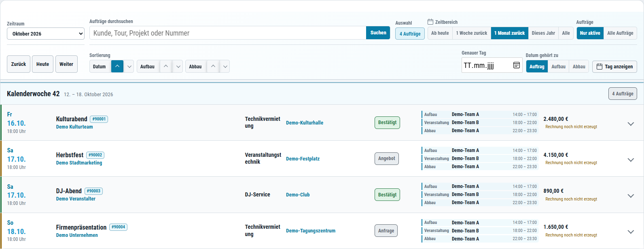Sort Aufbau ascending with up arrow
The height and width of the screenshot is (249, 644).
pyautogui.click(x=166, y=66)
